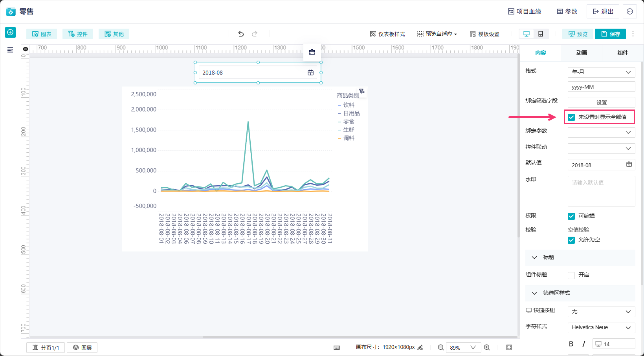Open the 89% zoom level dropdown
Screen dimensions: 644x356
[x=463, y=347]
